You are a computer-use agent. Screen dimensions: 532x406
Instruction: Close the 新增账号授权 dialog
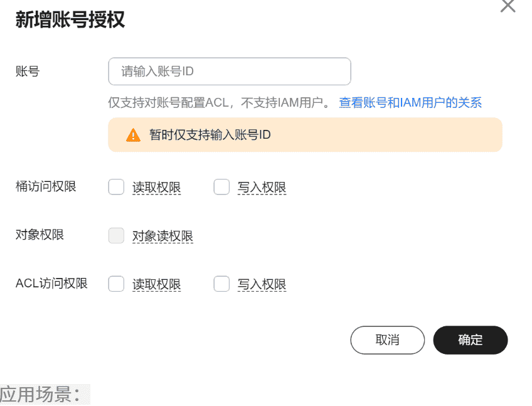point(508,7)
